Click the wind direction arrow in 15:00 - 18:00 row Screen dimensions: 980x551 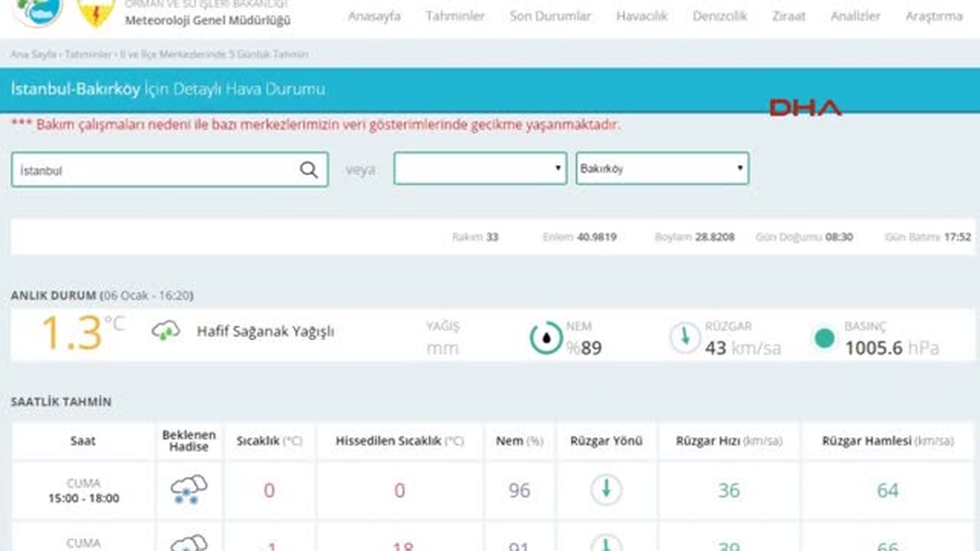pyautogui.click(x=606, y=490)
